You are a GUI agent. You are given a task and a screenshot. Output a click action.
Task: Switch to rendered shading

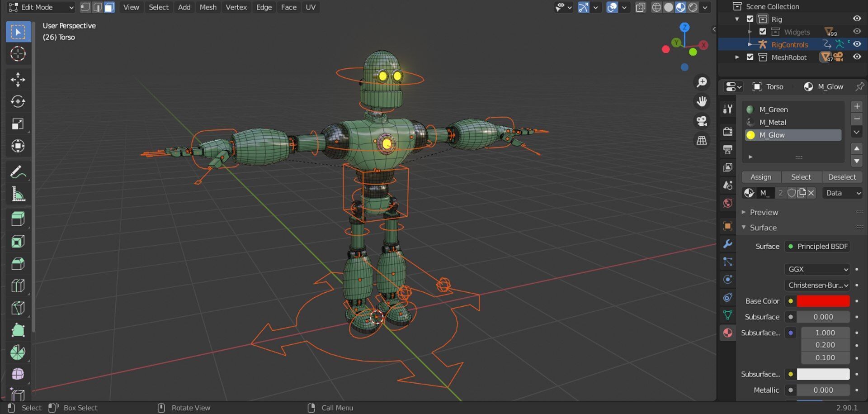pyautogui.click(x=693, y=7)
